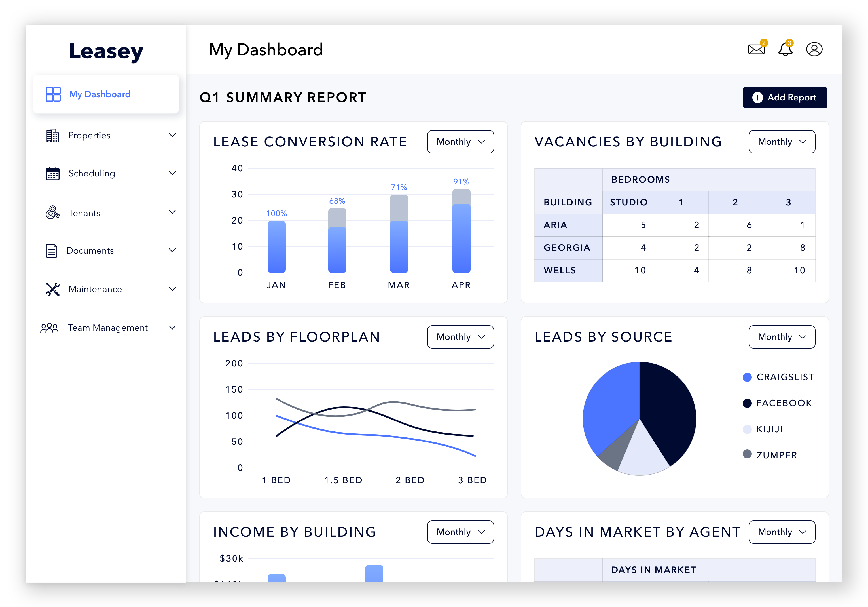Click the FACEBOOK legend label
Image resolution: width=868 pixels, height=607 pixels.
784,403
